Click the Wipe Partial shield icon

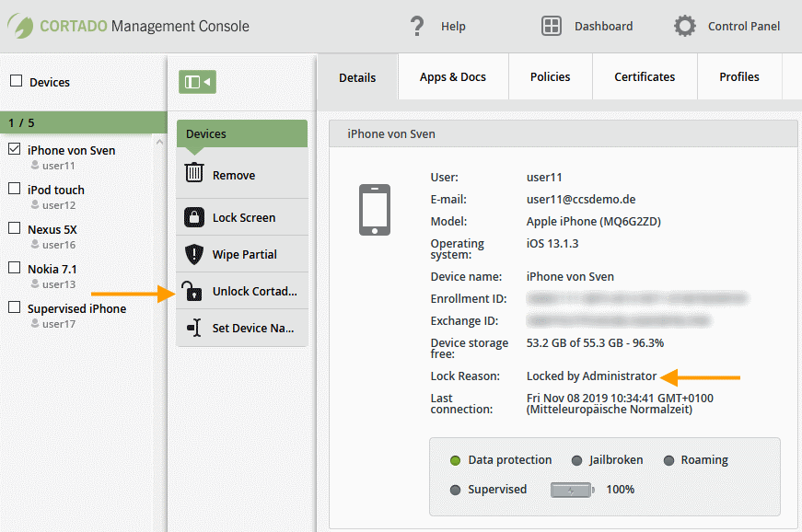pyautogui.click(x=194, y=254)
